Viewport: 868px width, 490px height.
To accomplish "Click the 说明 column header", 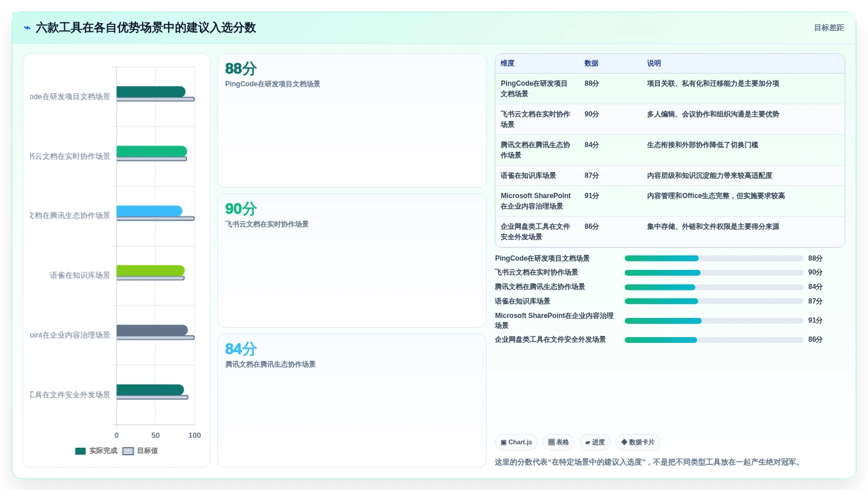I will (x=654, y=63).
